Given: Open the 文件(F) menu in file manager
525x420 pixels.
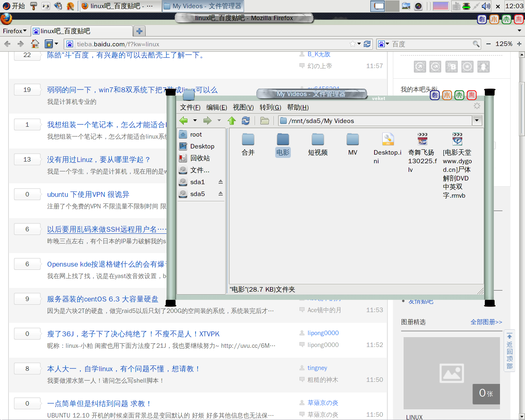Looking at the screenshot, I should click(x=190, y=107).
